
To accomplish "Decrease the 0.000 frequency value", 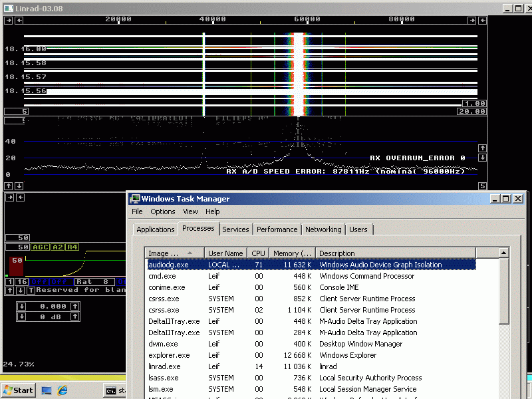I will pyautogui.click(x=21, y=307).
